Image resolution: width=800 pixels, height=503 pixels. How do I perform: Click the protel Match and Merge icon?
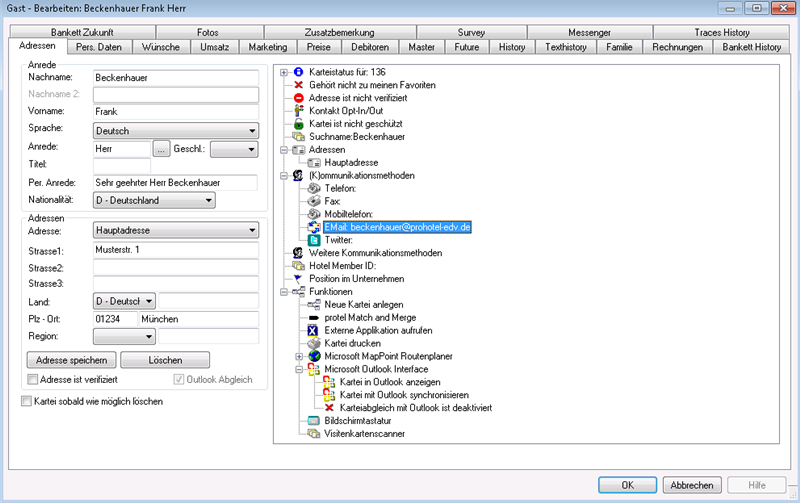click(314, 318)
